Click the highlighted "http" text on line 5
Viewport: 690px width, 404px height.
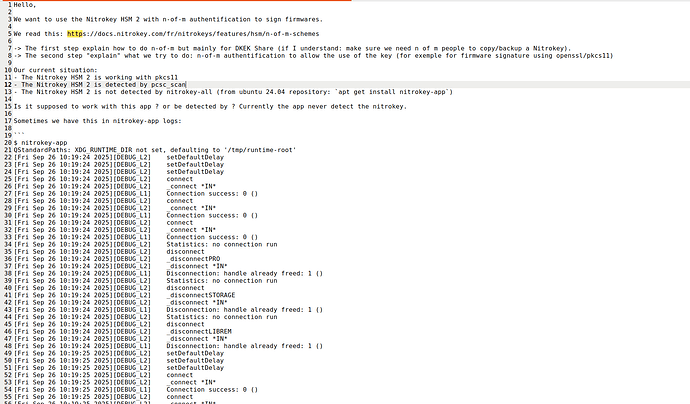point(75,34)
